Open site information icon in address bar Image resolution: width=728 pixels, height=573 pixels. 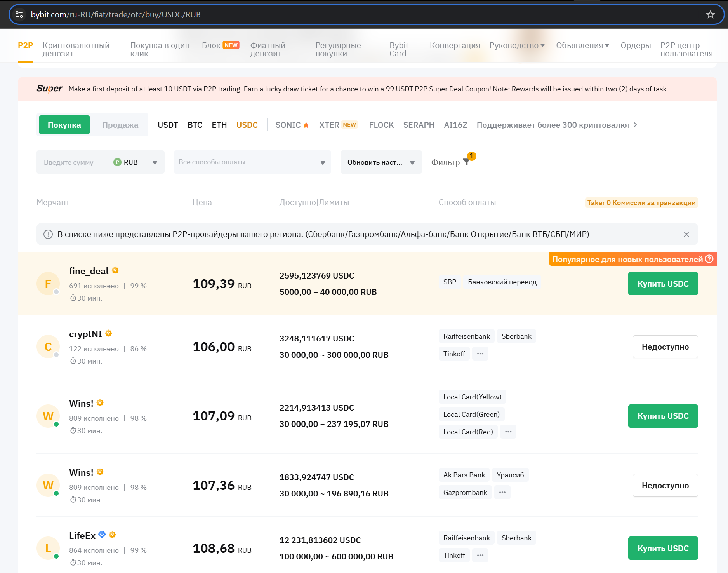click(19, 15)
